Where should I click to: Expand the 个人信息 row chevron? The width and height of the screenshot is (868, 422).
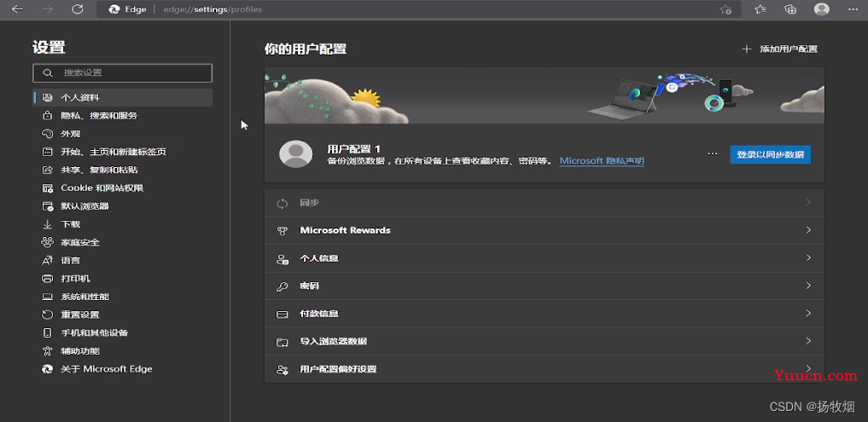[x=808, y=257]
